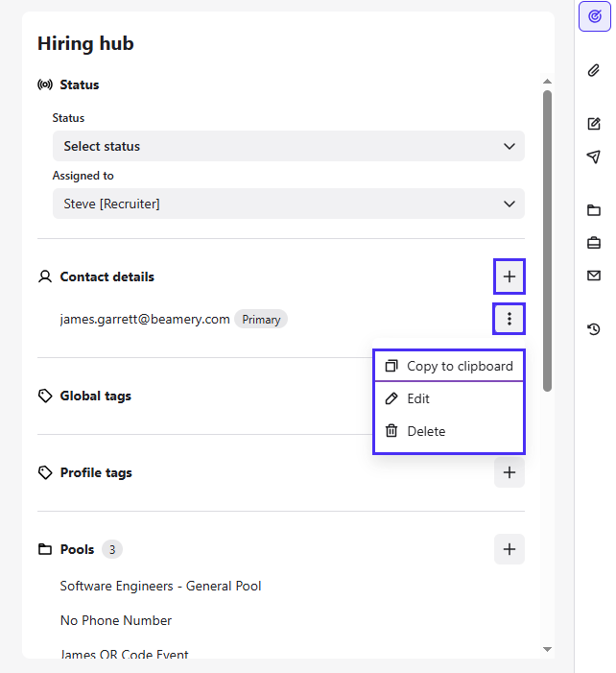Click the james.garrett@beamery.com email address

145,320
